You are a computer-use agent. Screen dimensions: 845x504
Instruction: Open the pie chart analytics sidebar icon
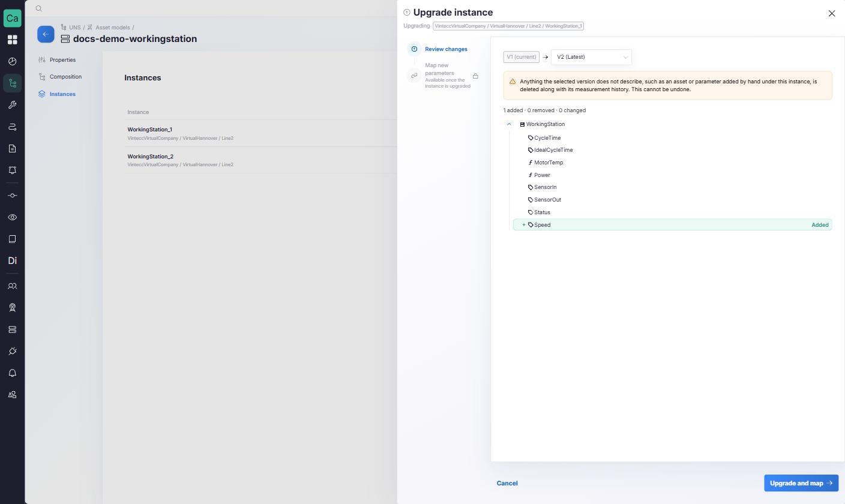point(12,61)
